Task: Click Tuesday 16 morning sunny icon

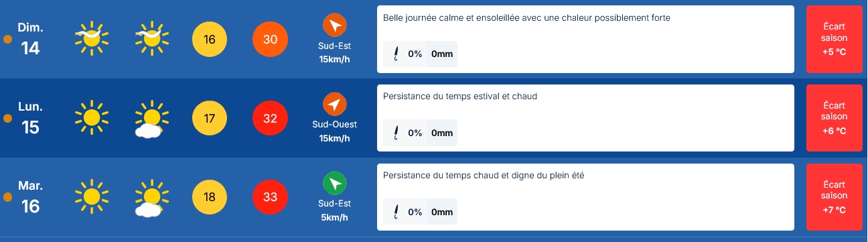Action: click(91, 197)
